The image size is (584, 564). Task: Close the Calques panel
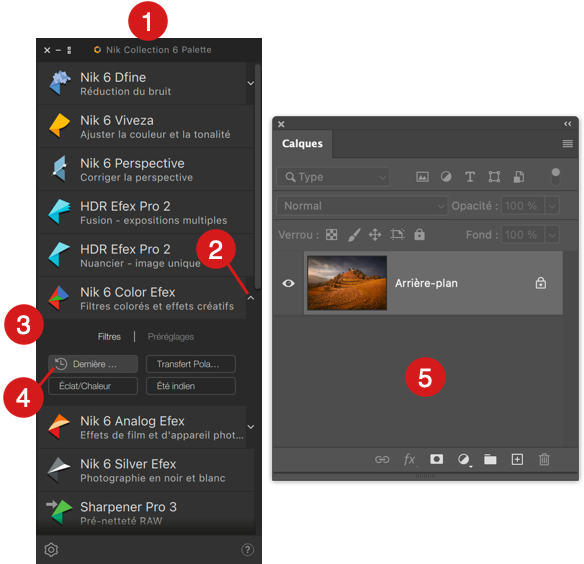pos(281,124)
